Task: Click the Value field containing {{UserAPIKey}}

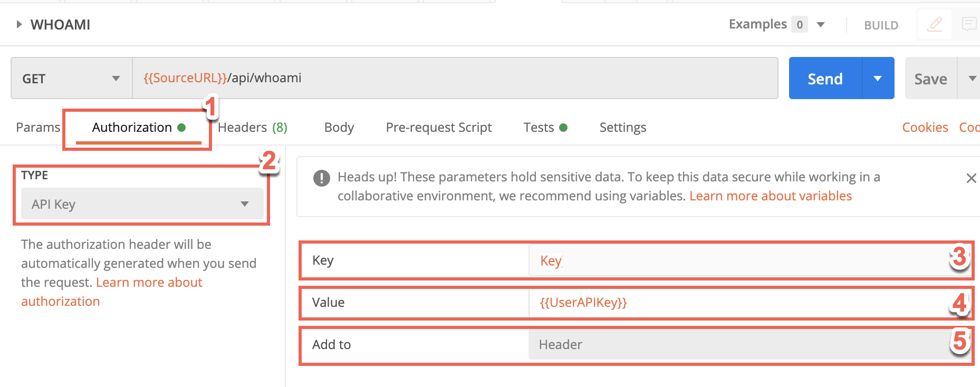Action: coord(738,303)
